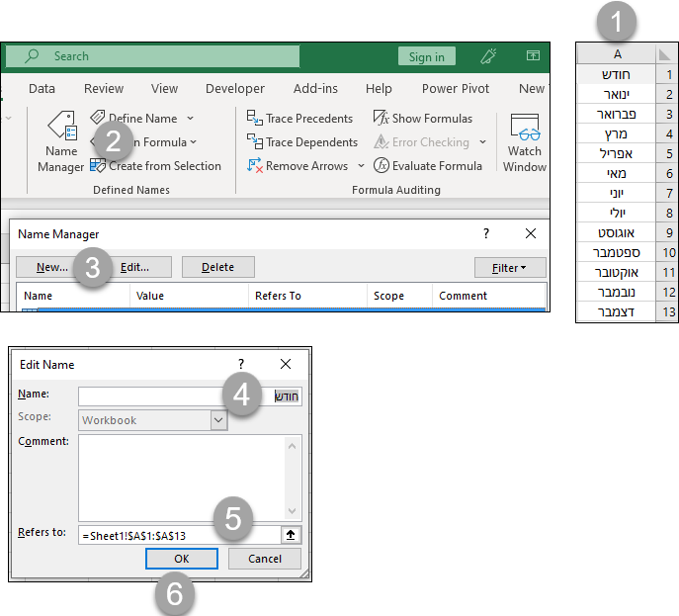Select Trace Precedents
This screenshot has height=616, width=679.
tap(299, 119)
